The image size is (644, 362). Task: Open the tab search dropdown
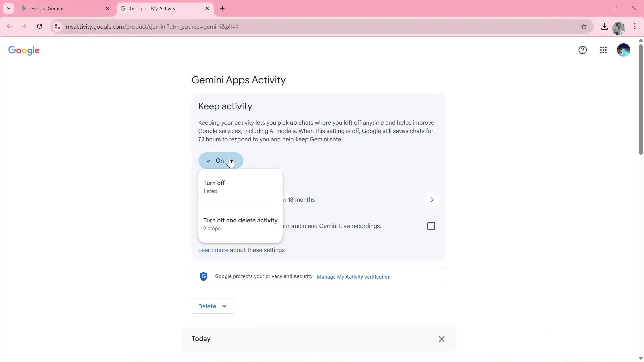tap(9, 8)
